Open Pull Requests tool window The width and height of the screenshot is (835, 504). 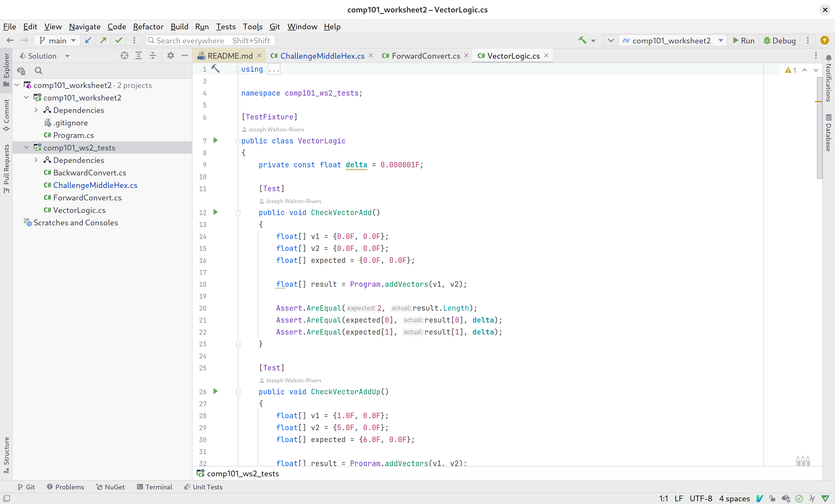coord(6,169)
